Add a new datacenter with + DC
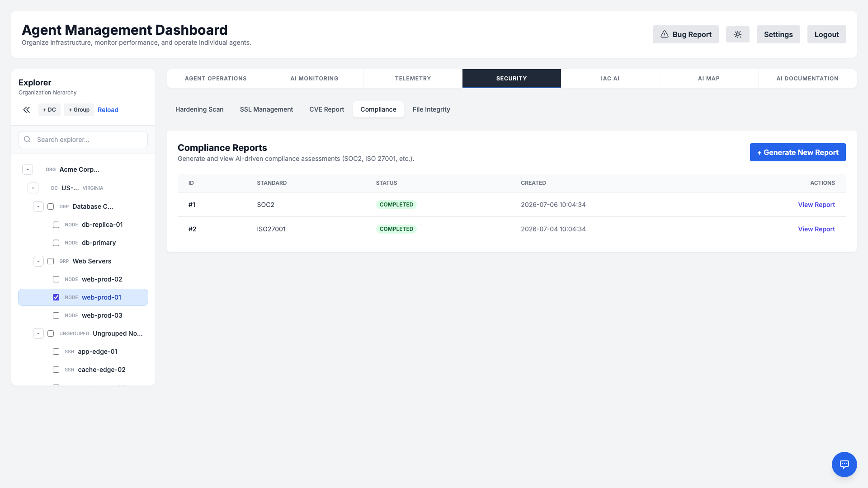 pos(49,110)
